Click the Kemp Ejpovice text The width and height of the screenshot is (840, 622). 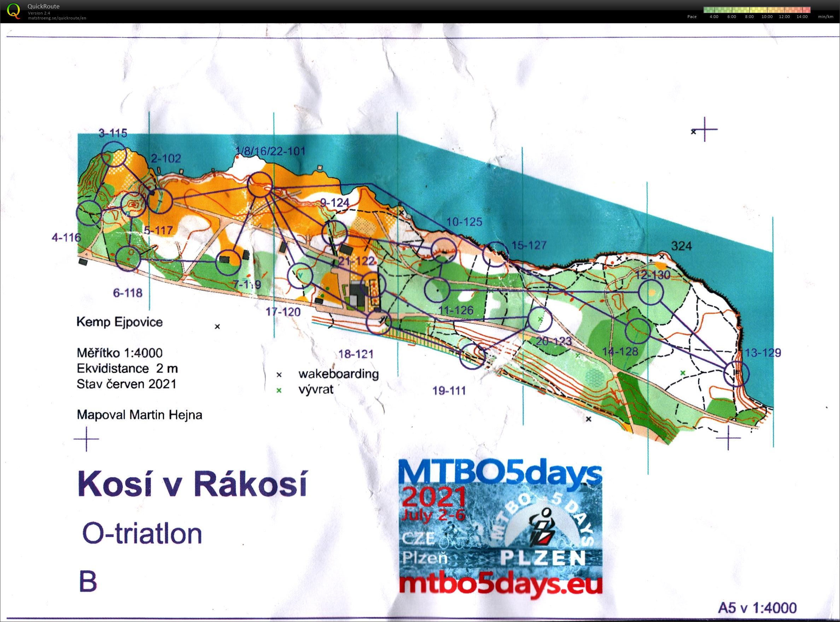119,322
